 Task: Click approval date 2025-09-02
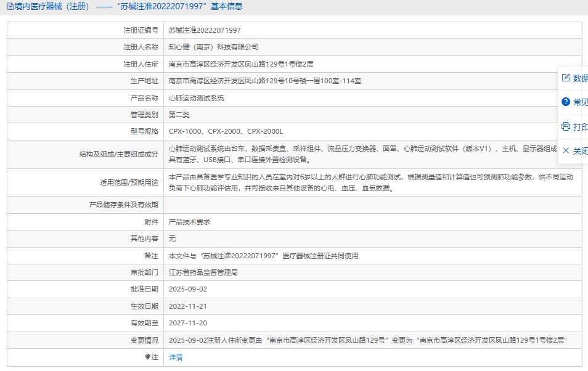(188, 289)
